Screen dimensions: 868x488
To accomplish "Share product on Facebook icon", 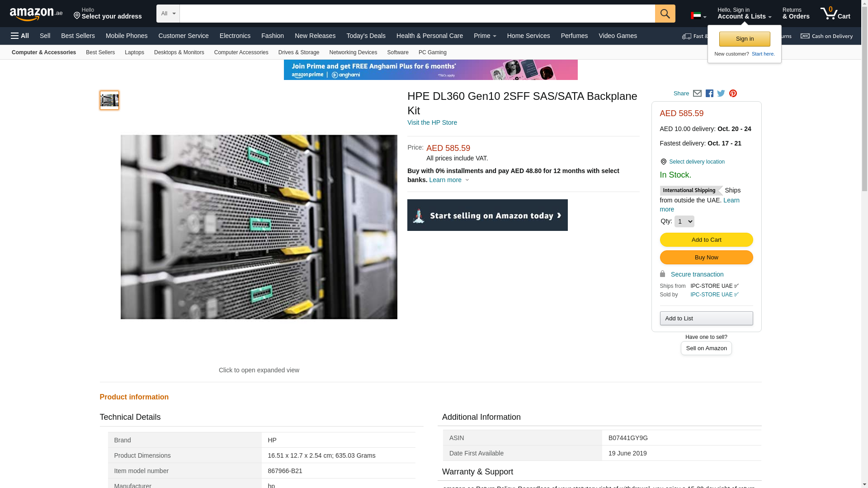I will click(x=709, y=94).
